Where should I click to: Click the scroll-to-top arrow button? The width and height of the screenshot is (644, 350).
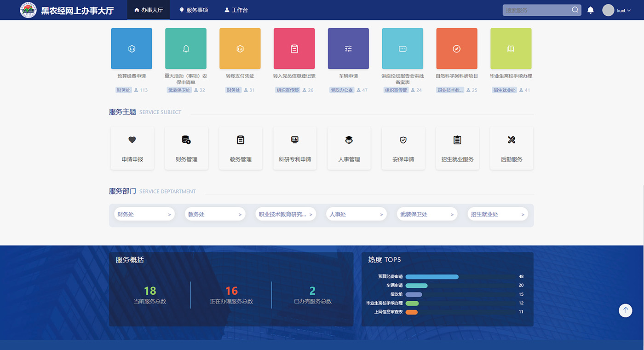[x=625, y=310]
